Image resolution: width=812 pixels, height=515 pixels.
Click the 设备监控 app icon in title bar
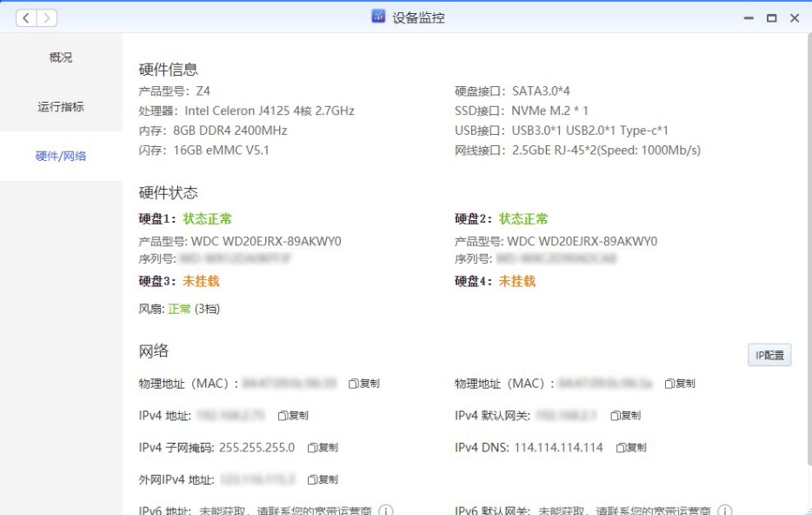click(378, 17)
